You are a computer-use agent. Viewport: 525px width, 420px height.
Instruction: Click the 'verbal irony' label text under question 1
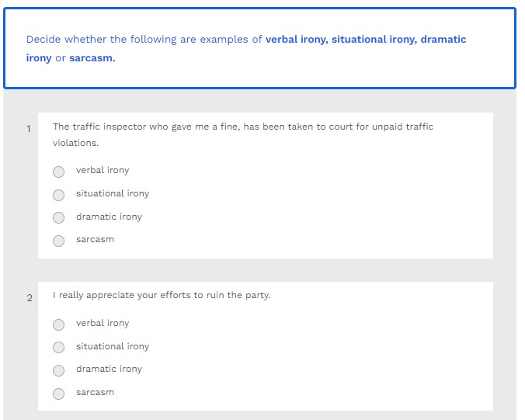103,170
